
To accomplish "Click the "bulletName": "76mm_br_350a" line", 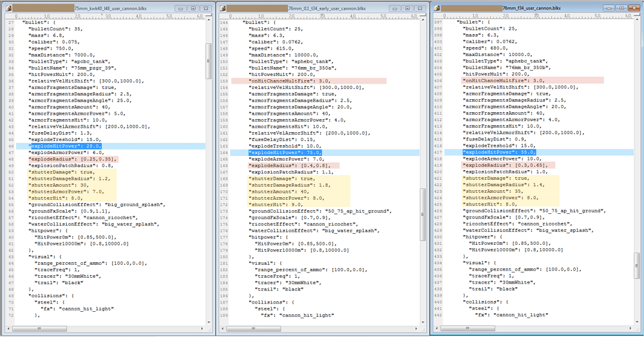I will (293, 68).
